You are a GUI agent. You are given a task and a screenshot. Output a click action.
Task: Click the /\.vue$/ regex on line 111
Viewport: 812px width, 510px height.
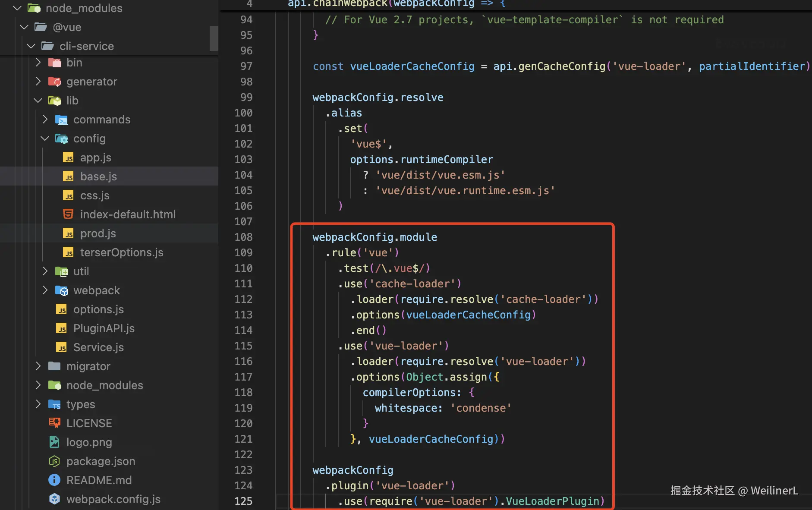400,268
